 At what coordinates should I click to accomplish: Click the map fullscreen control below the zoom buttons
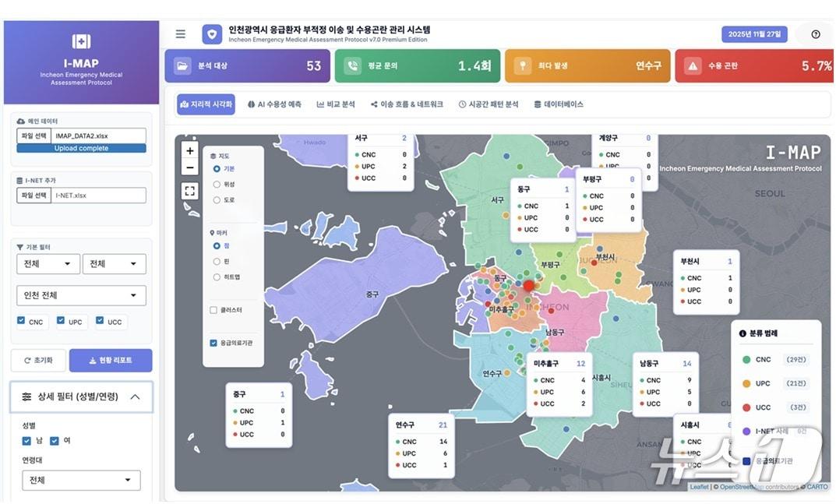(189, 190)
